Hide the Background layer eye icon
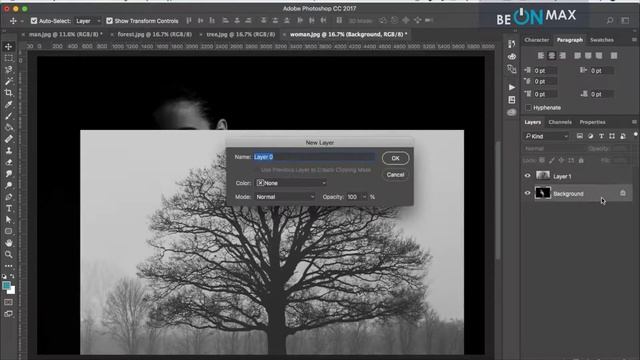 (527, 193)
